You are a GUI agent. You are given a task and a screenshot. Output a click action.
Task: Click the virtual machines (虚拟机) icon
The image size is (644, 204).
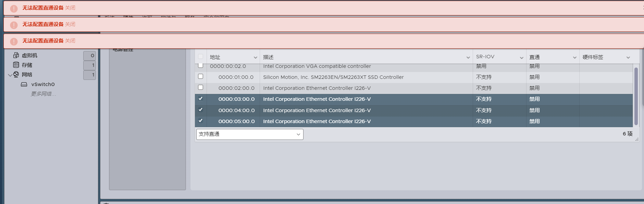tap(16, 55)
